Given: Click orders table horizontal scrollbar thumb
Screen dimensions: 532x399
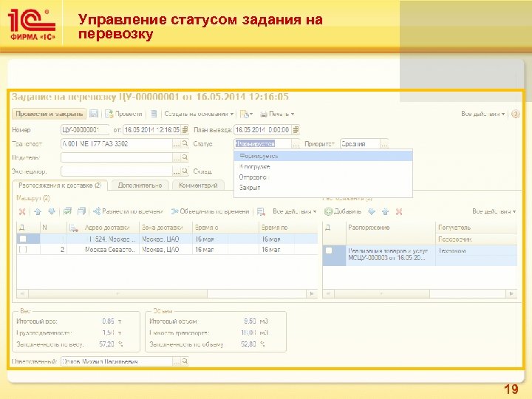Looking at the screenshot, I should coord(382,293).
